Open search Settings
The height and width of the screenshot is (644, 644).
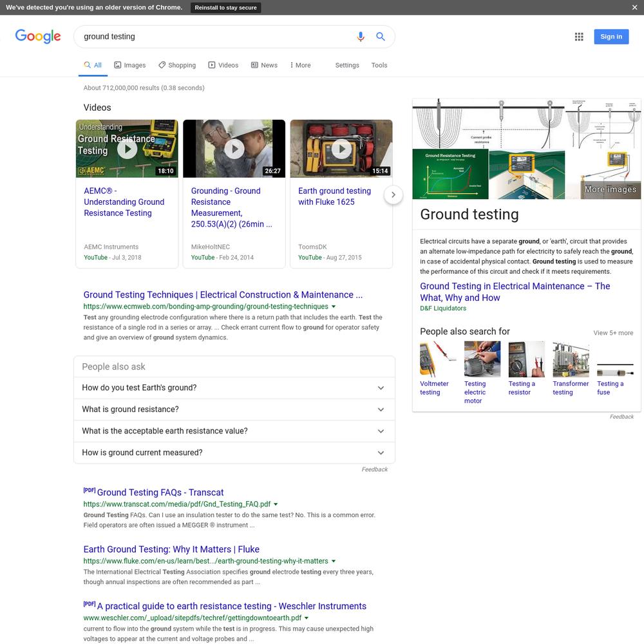click(347, 65)
